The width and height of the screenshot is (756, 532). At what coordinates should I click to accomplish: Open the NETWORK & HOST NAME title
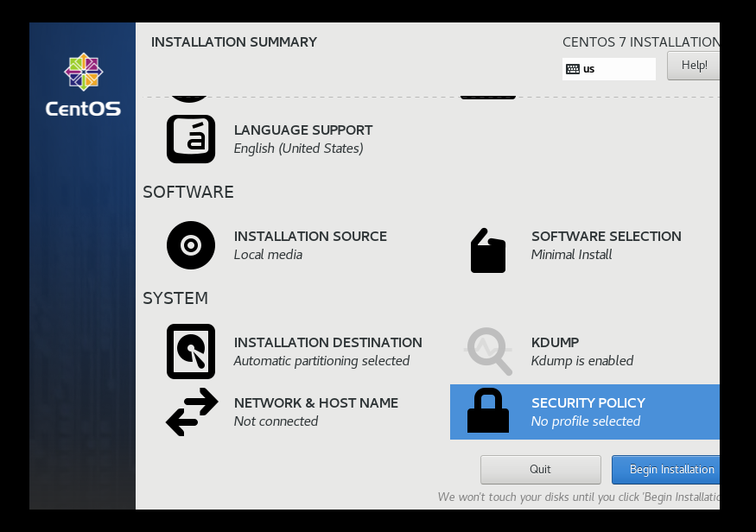click(316, 402)
